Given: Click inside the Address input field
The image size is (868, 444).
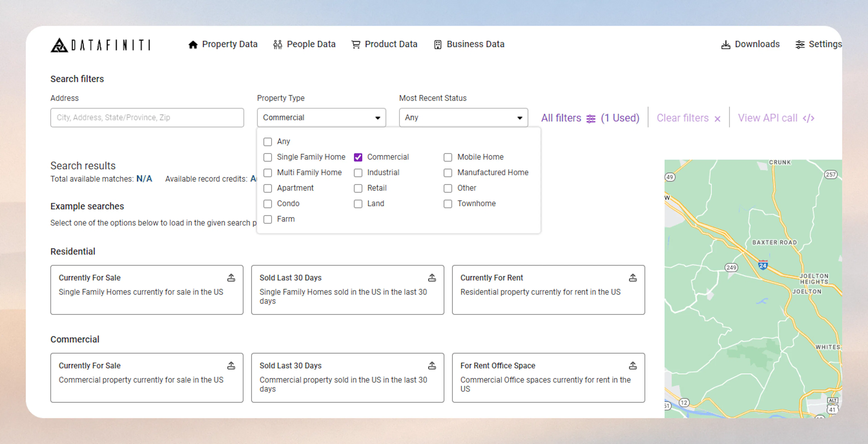Looking at the screenshot, I should 147,117.
